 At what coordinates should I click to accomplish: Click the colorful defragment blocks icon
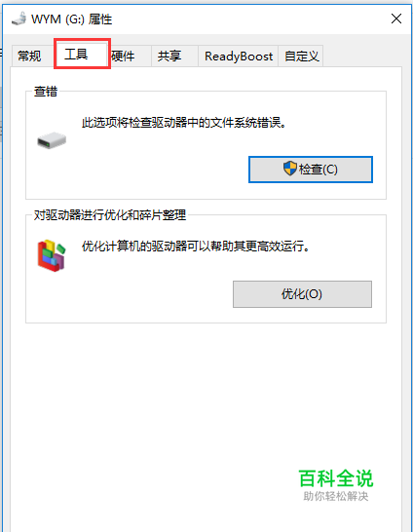click(x=52, y=255)
